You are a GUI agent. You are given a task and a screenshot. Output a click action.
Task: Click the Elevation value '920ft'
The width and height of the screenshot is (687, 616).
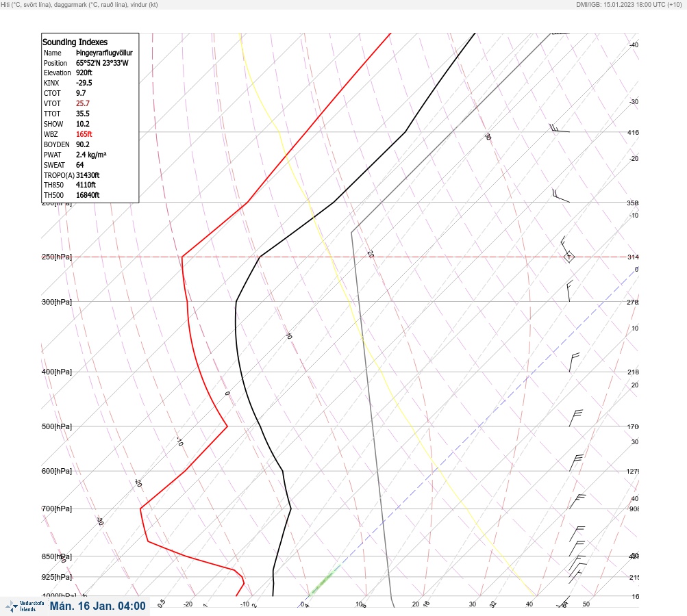tap(84, 73)
